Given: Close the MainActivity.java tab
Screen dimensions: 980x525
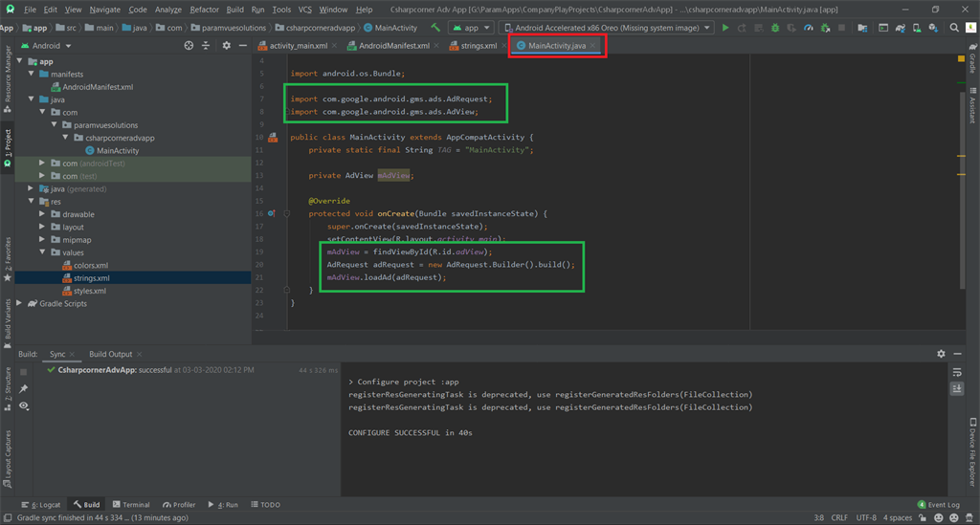Looking at the screenshot, I should [592, 46].
